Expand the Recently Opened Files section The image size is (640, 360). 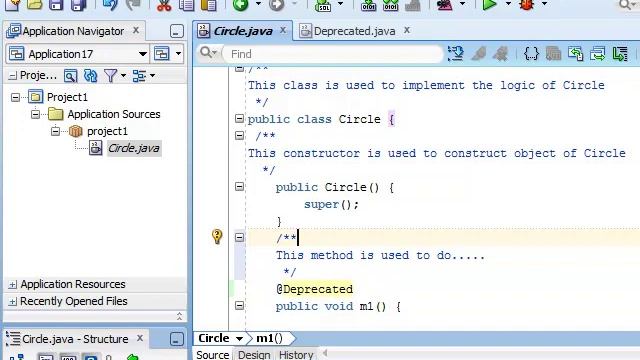point(13,302)
